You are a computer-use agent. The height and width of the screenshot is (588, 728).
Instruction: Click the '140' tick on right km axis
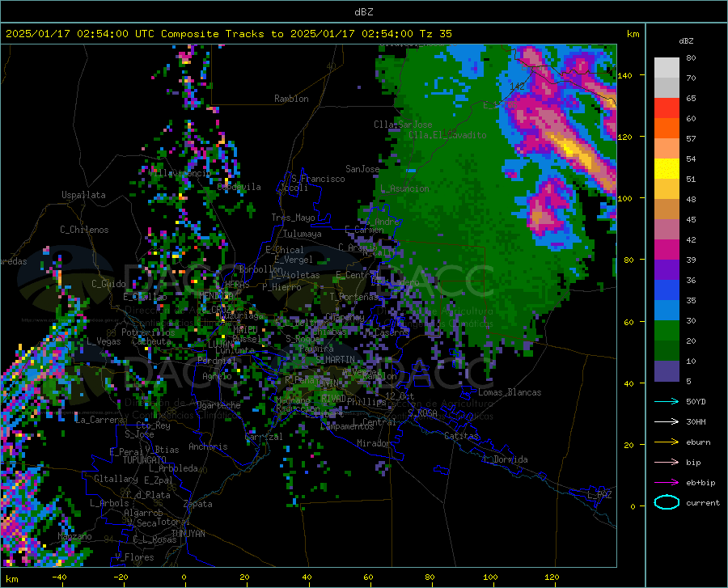click(625, 76)
